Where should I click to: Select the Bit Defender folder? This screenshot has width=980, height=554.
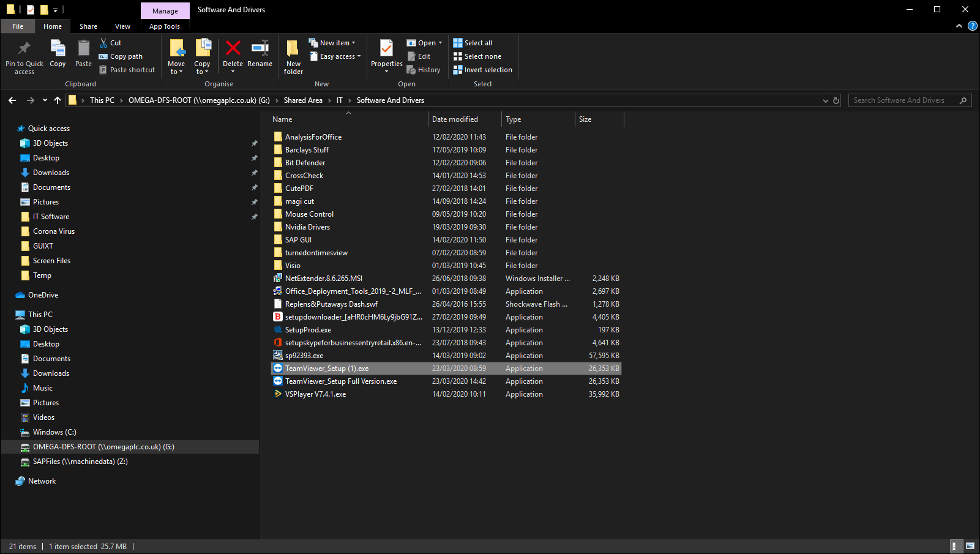(x=446, y=163)
